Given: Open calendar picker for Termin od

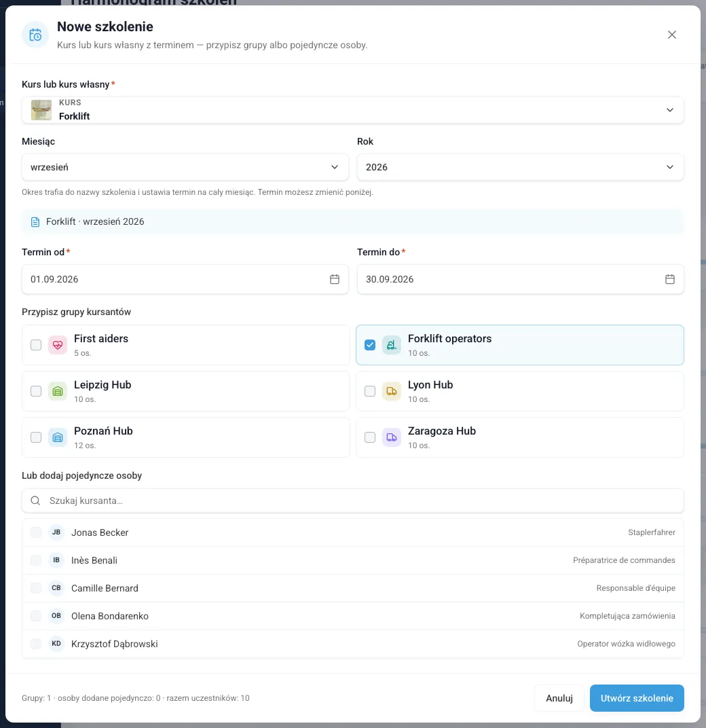Looking at the screenshot, I should pyautogui.click(x=335, y=279).
